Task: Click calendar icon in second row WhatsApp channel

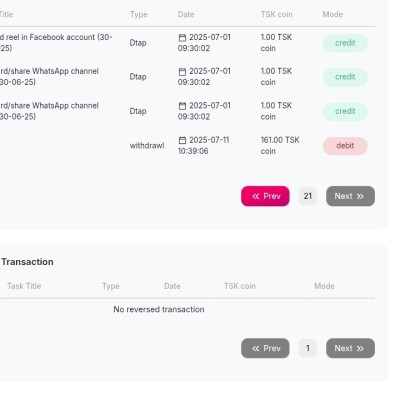Action: click(x=182, y=72)
